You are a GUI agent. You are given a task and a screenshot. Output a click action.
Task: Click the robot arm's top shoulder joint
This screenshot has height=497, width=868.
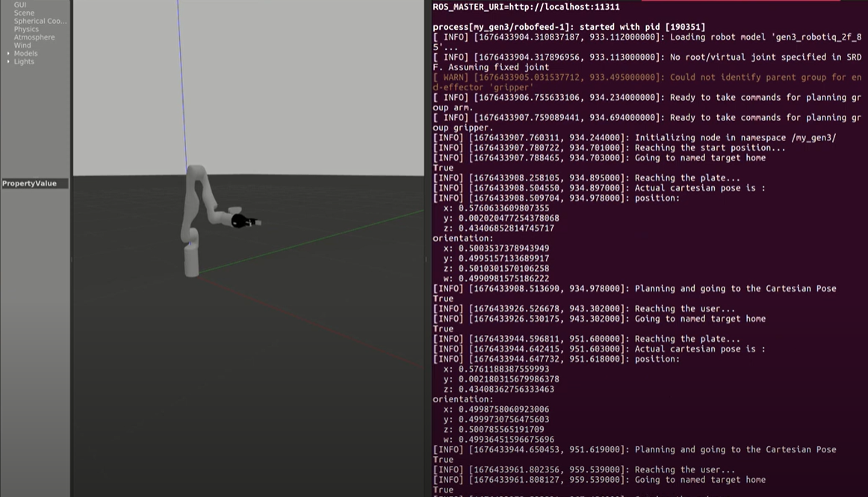click(196, 174)
